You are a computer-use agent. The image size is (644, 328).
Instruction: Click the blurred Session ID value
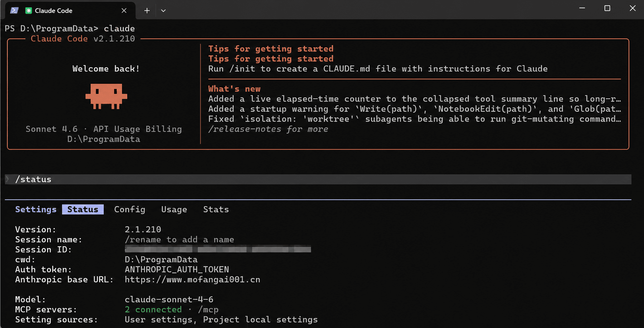tap(218, 249)
